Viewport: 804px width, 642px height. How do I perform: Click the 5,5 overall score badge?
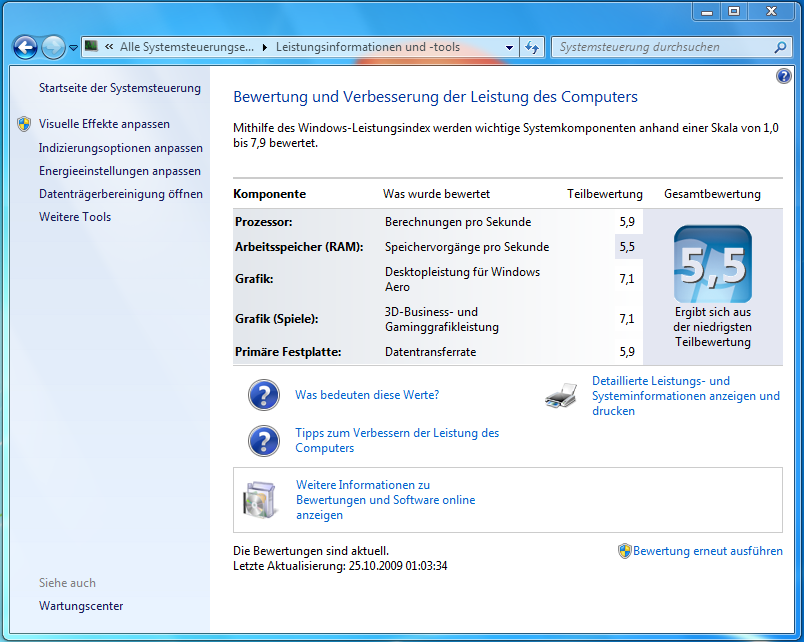pos(712,265)
